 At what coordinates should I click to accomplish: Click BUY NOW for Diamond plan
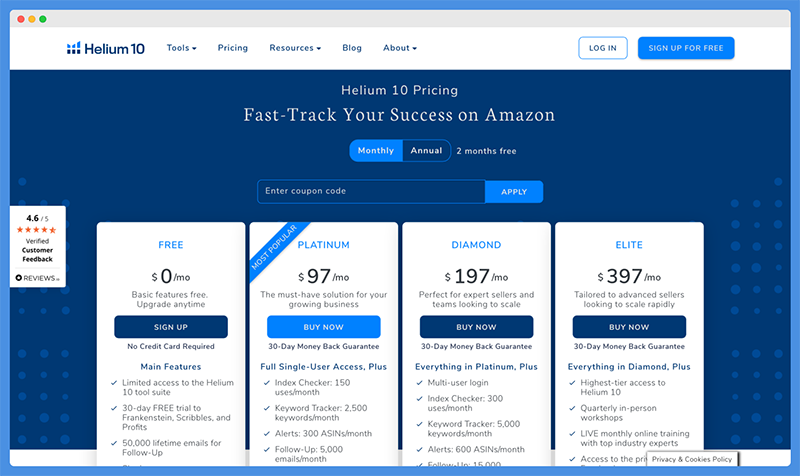pyautogui.click(x=476, y=327)
